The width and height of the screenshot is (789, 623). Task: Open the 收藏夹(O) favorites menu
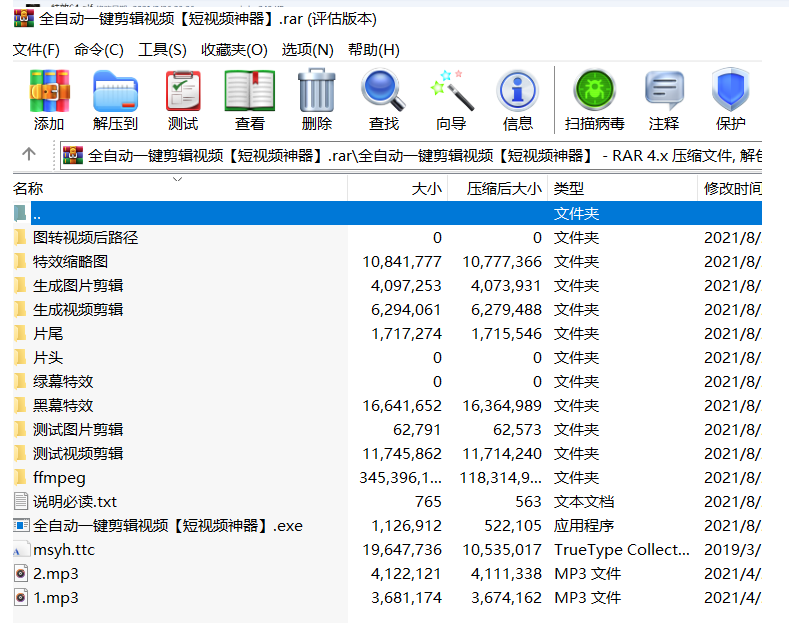tap(234, 50)
